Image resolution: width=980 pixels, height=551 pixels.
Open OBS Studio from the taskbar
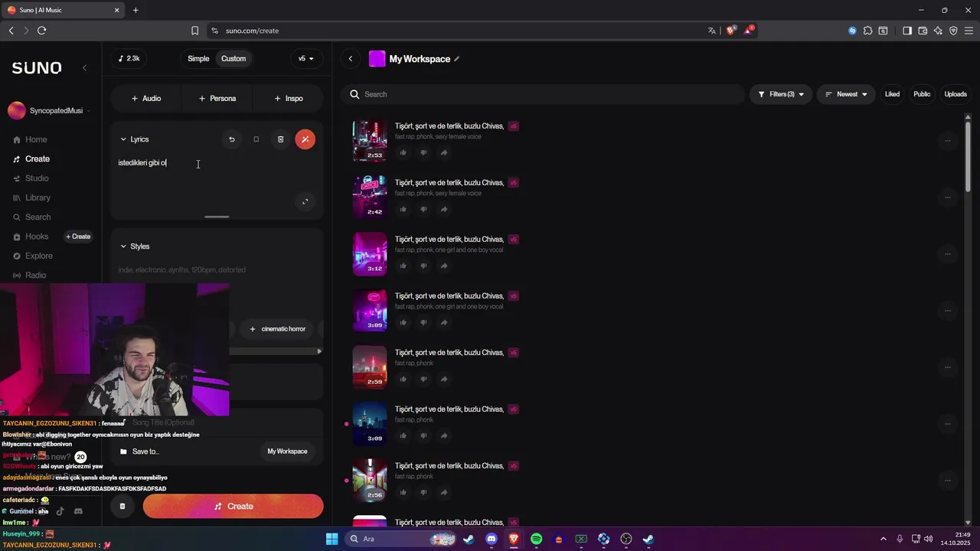coord(626,539)
